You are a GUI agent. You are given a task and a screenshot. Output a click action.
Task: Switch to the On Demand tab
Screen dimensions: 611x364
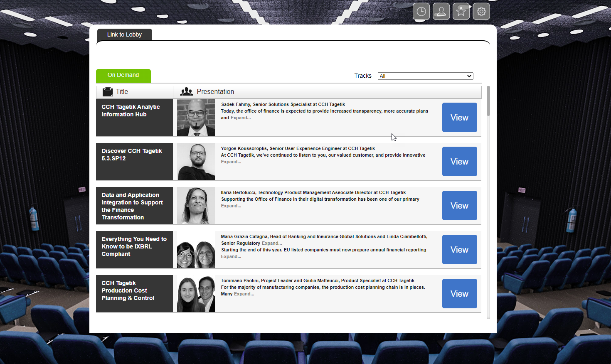(x=123, y=75)
